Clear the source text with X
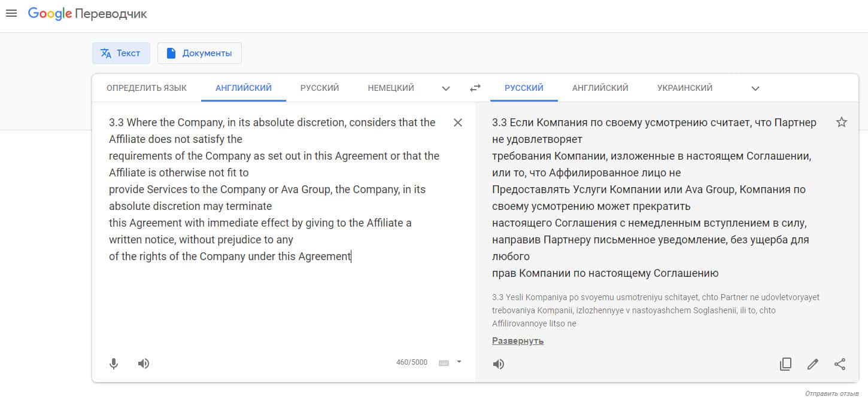868x400 pixels. [x=458, y=123]
